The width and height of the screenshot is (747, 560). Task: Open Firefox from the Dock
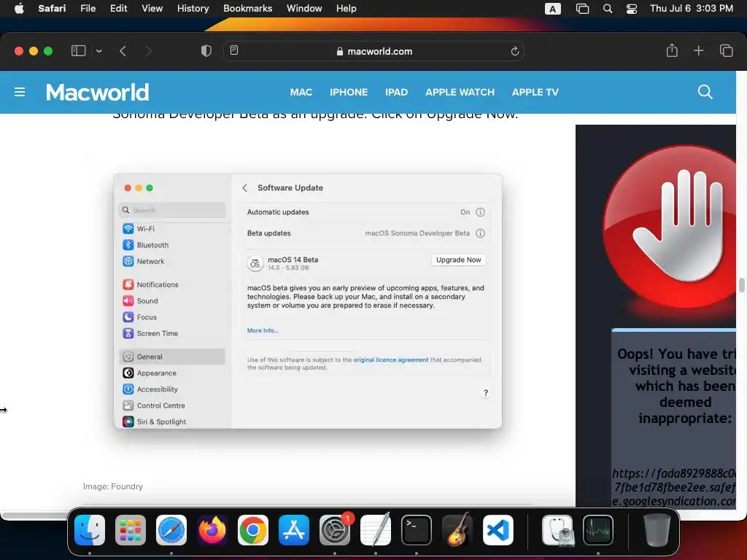212,530
